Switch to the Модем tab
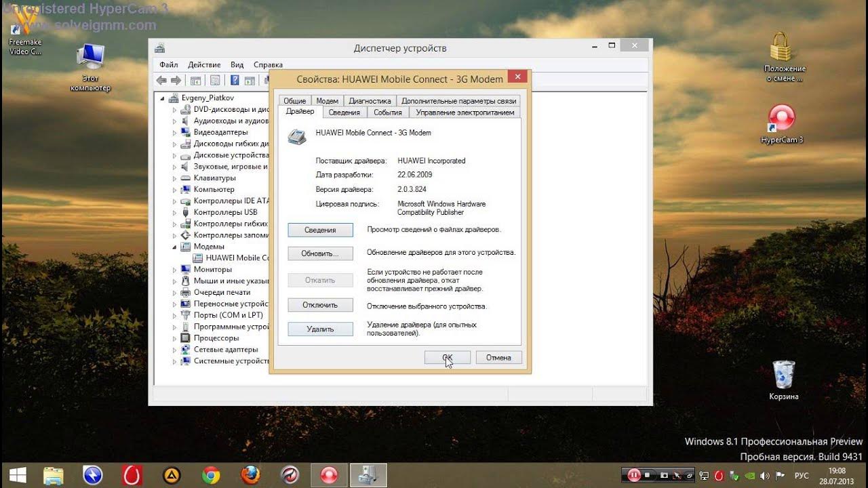Screen dimensions: 868x488 pyautogui.click(x=328, y=101)
